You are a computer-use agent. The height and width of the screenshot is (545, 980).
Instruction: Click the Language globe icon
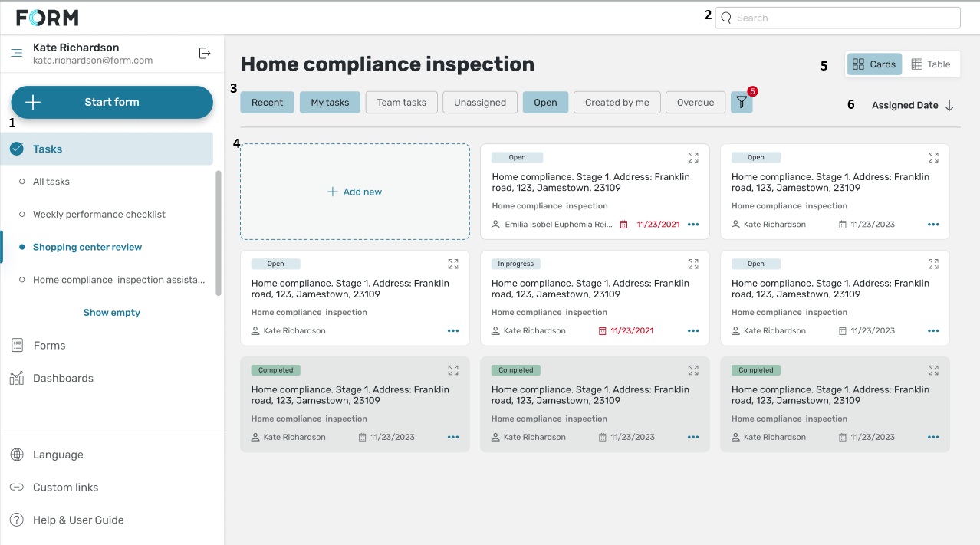click(17, 455)
